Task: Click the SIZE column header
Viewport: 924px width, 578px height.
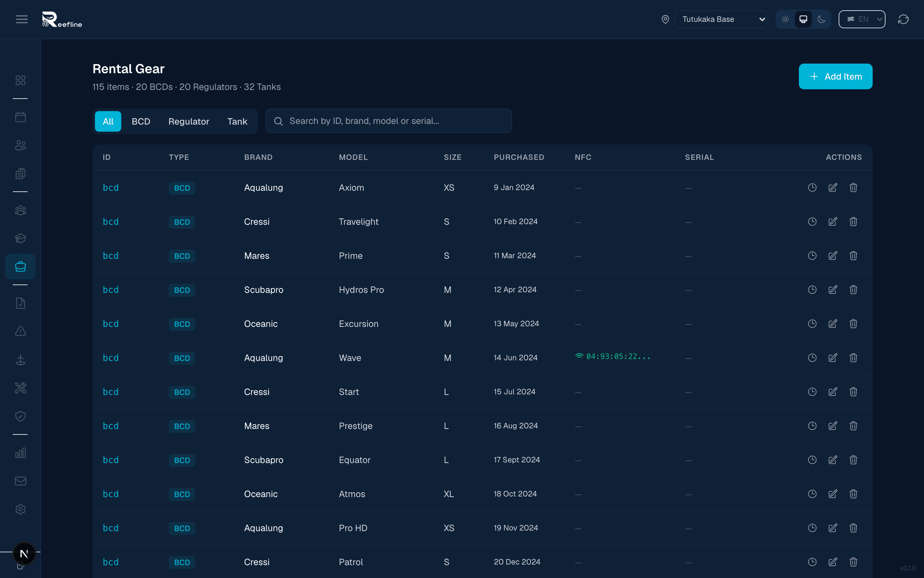Action: point(452,157)
